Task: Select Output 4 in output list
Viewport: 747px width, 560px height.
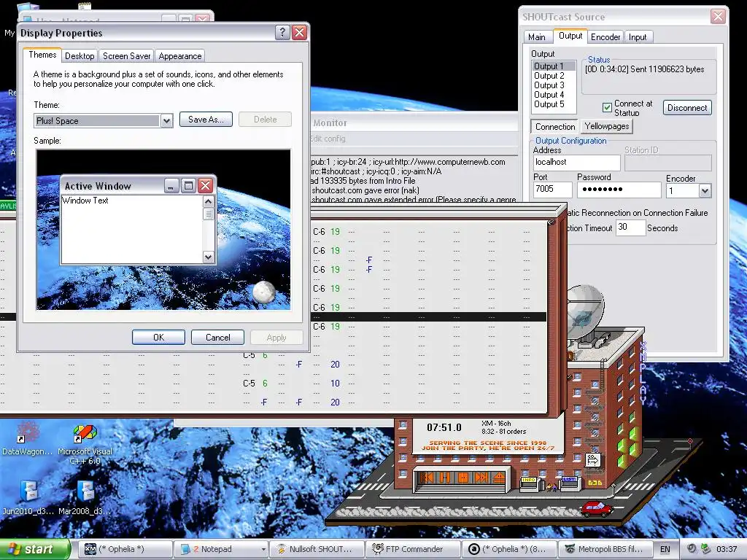Action: pos(554,95)
